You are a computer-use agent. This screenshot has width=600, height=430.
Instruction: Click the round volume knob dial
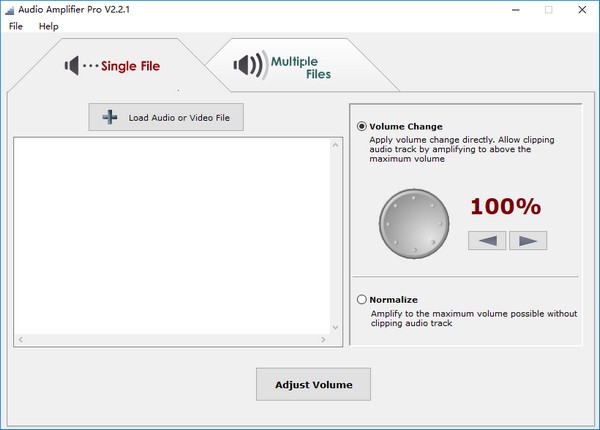click(414, 224)
